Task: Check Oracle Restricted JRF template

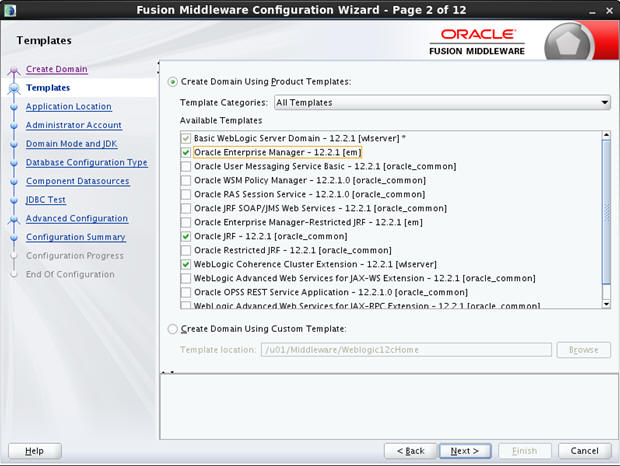Action: point(185,251)
